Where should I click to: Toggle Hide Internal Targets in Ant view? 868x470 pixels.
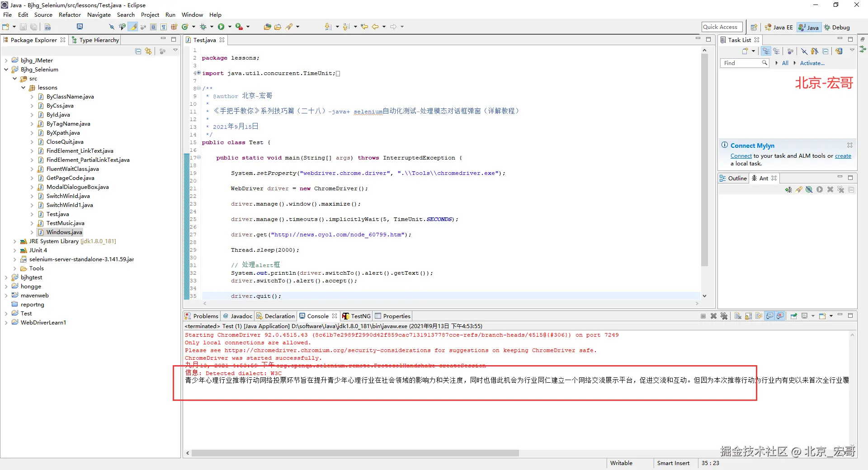(x=809, y=190)
